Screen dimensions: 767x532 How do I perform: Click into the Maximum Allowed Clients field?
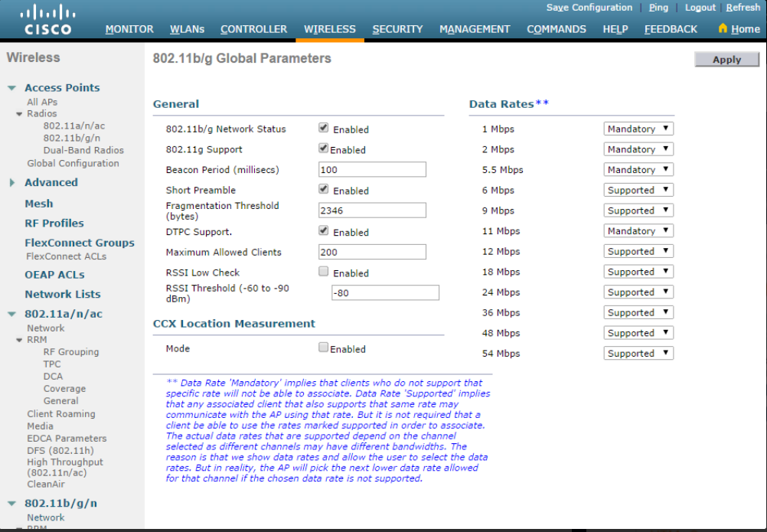[372, 252]
